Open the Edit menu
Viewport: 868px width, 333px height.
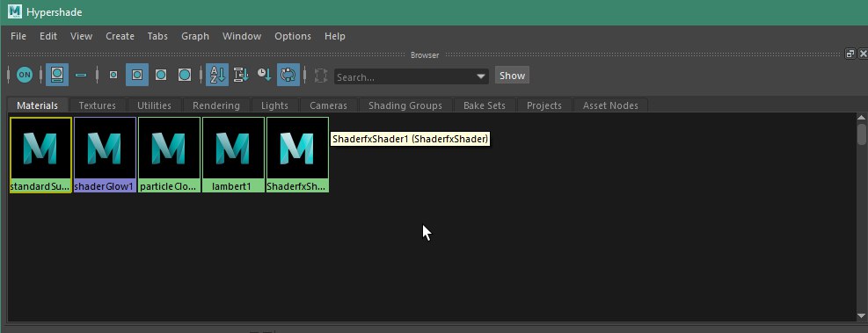(x=48, y=36)
